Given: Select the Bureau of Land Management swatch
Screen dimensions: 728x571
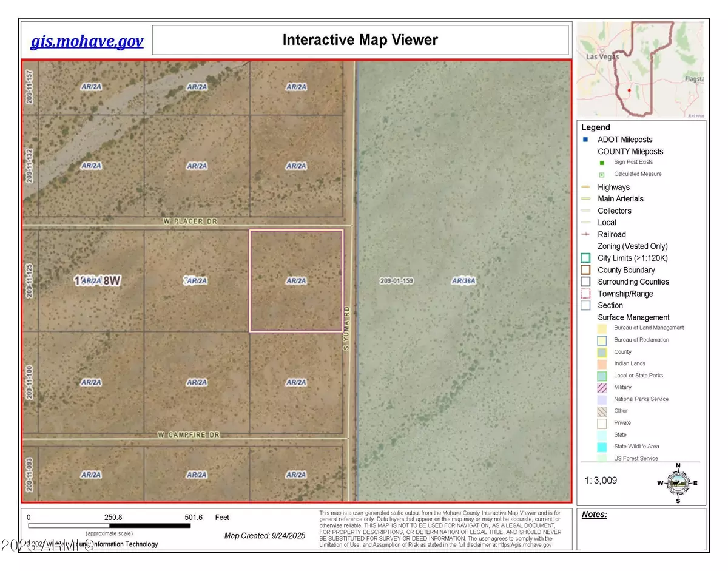Looking at the screenshot, I should [602, 328].
